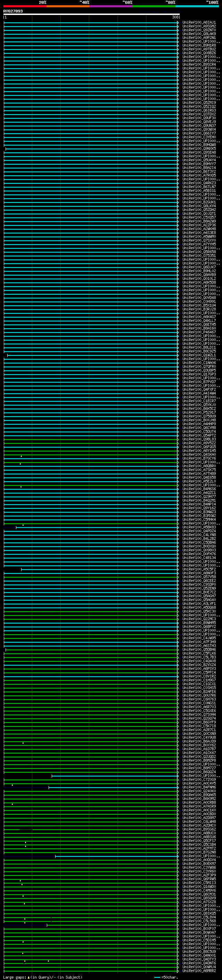Viewport: 222px width, 980px height.
Task: Select hit label UniRef100_A7RQD5
Action: click(x=199, y=175)
